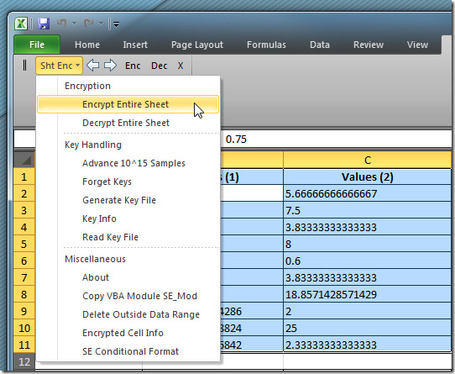
Task: Choose Generate Key File
Action: 128,200
